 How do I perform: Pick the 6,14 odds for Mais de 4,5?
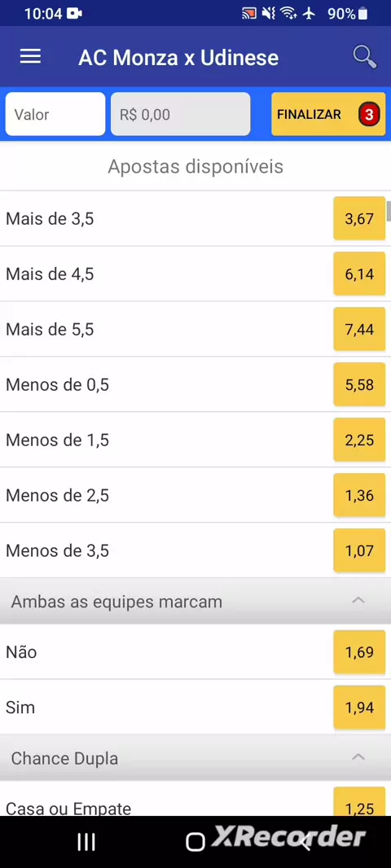click(359, 274)
